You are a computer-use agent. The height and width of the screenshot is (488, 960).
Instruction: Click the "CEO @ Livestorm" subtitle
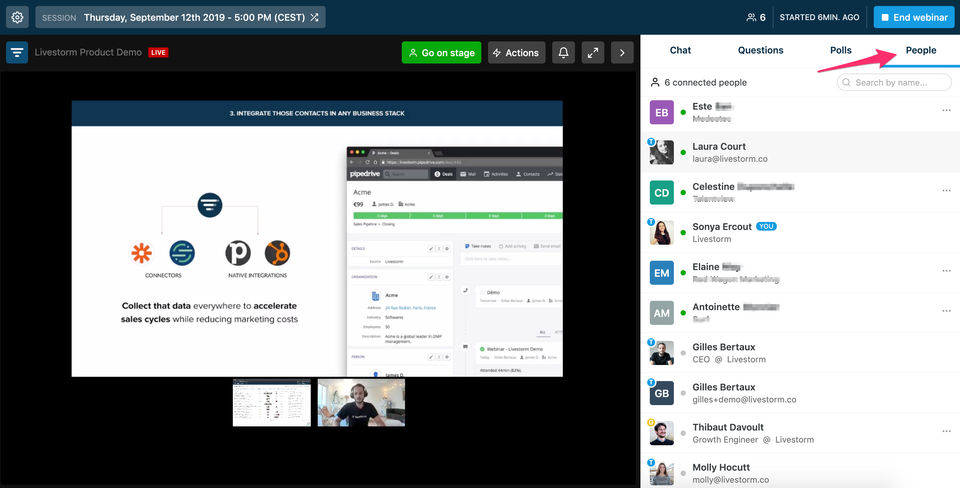(729, 359)
